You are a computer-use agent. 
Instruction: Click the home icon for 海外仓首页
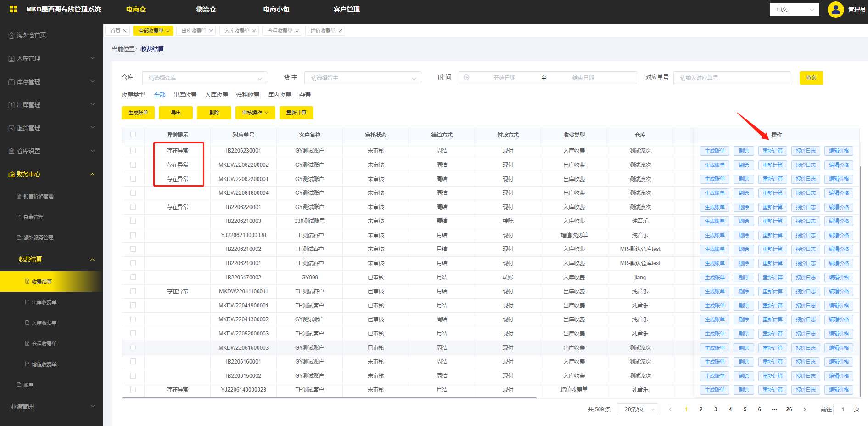pyautogui.click(x=11, y=35)
